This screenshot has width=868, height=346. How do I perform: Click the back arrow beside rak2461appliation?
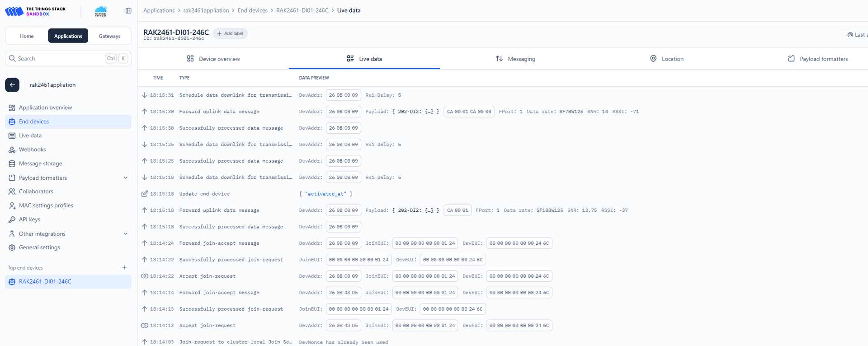point(12,85)
